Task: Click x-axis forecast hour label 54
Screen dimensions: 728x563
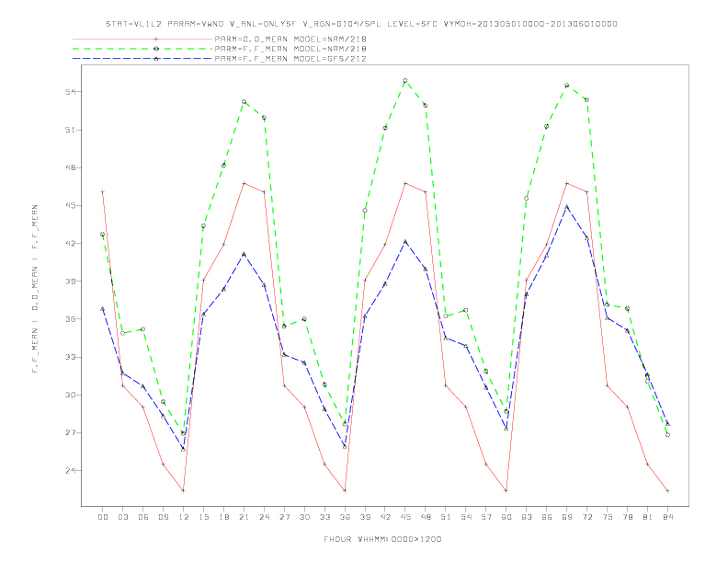Action: [x=466, y=517]
